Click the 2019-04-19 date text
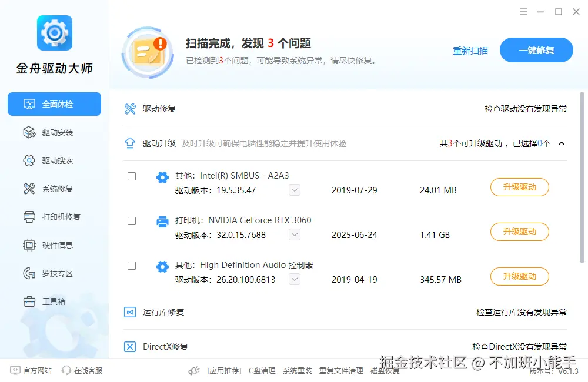588x382 pixels. point(355,280)
